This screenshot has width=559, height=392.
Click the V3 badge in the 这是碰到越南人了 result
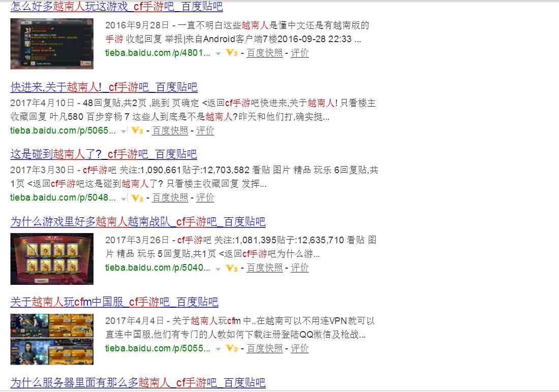136,198
